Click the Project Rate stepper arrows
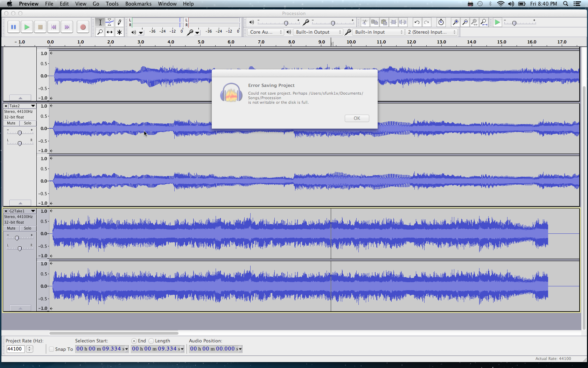Screen dimensions: 588x368 (29, 349)
